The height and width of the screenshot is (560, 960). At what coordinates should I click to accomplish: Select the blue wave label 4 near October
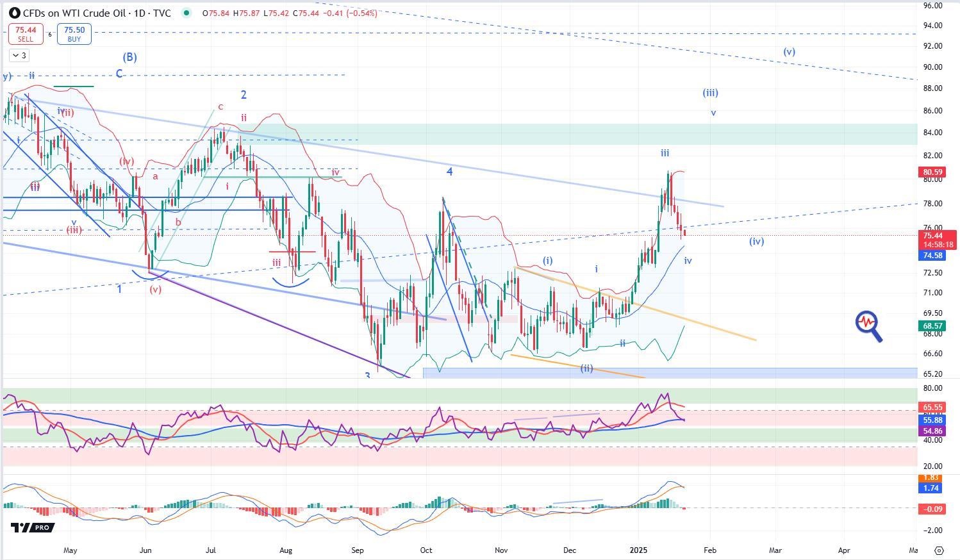click(450, 172)
